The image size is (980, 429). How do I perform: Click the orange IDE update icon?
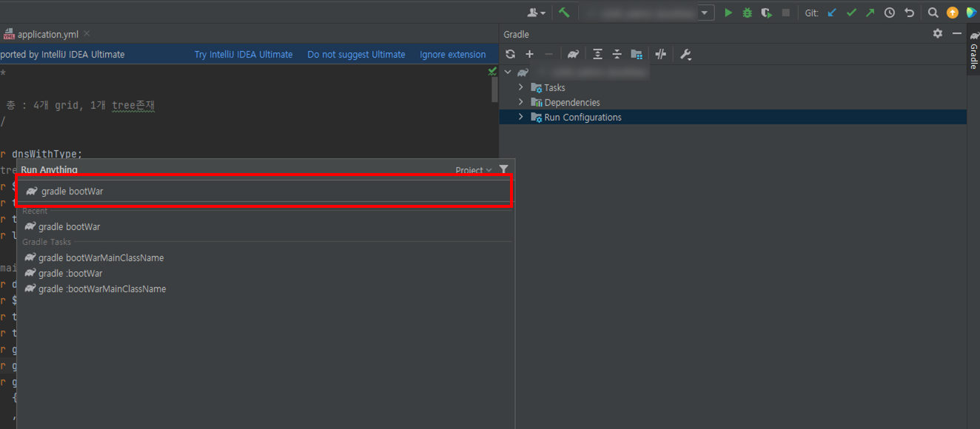953,13
